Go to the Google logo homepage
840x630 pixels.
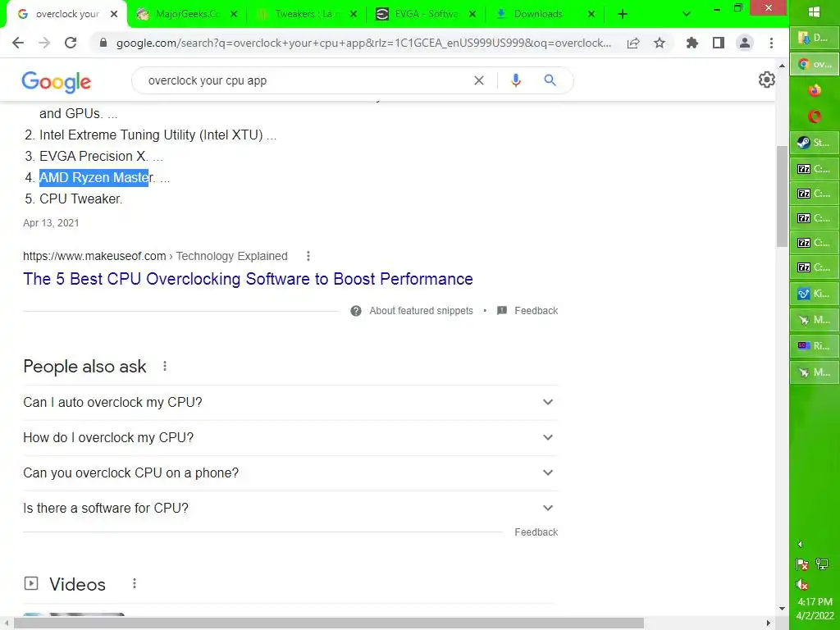coord(57,81)
